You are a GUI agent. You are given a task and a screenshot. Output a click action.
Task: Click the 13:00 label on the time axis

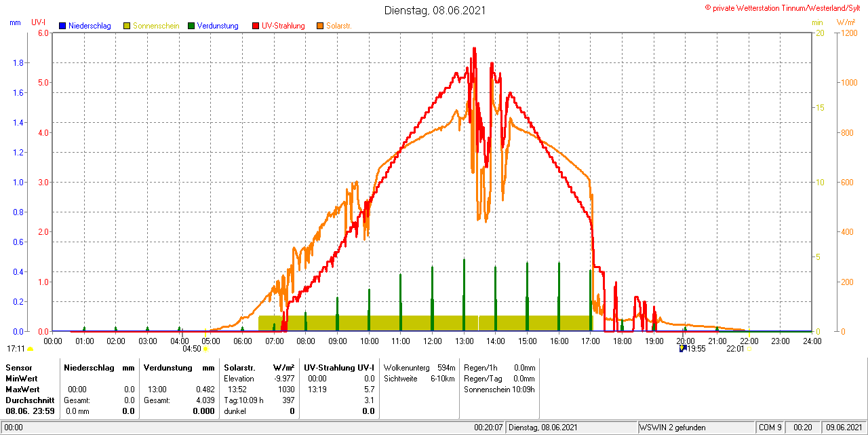464,341
